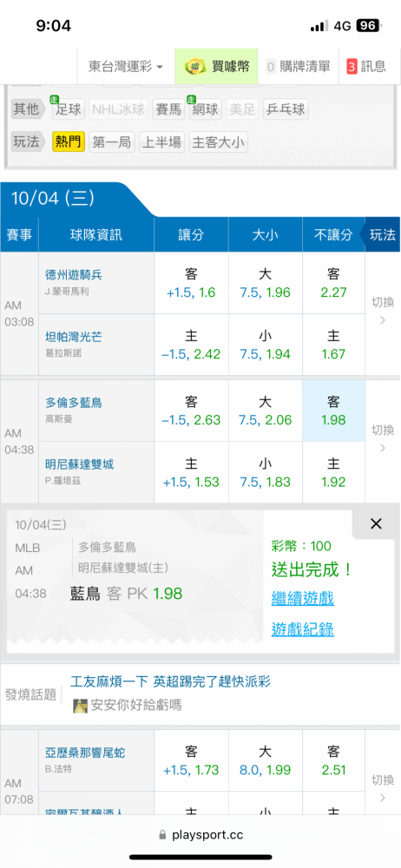This screenshot has height=868, width=401.
Task: Open hot topic 工友麻煩一下 英超踢完了趕快派彩
Action: point(171,681)
